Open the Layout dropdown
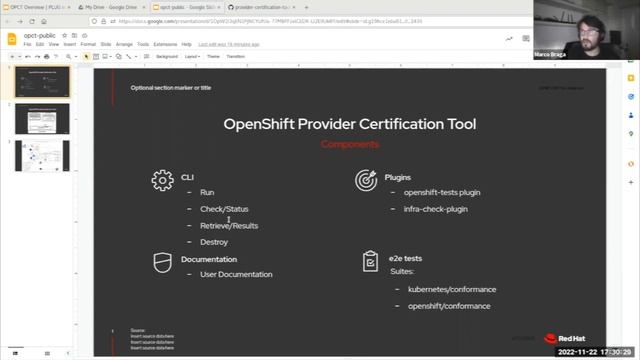 [x=192, y=56]
